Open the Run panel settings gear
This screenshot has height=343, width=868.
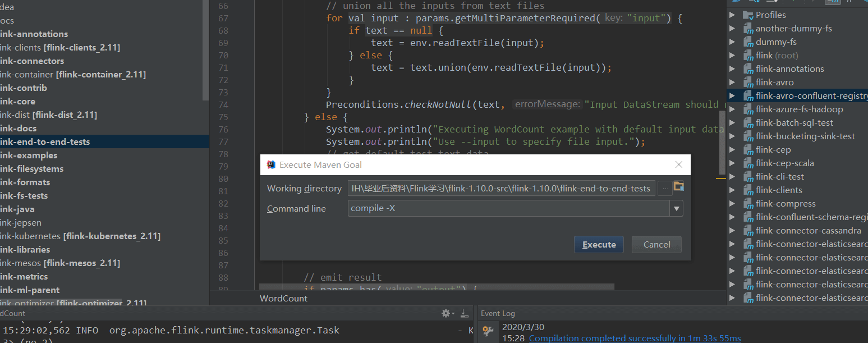(x=446, y=313)
